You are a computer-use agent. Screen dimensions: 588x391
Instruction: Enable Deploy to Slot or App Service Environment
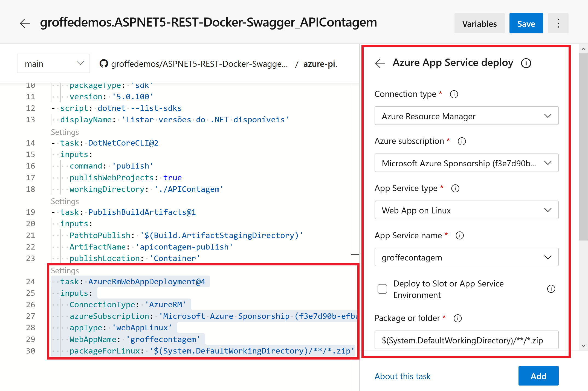click(382, 289)
